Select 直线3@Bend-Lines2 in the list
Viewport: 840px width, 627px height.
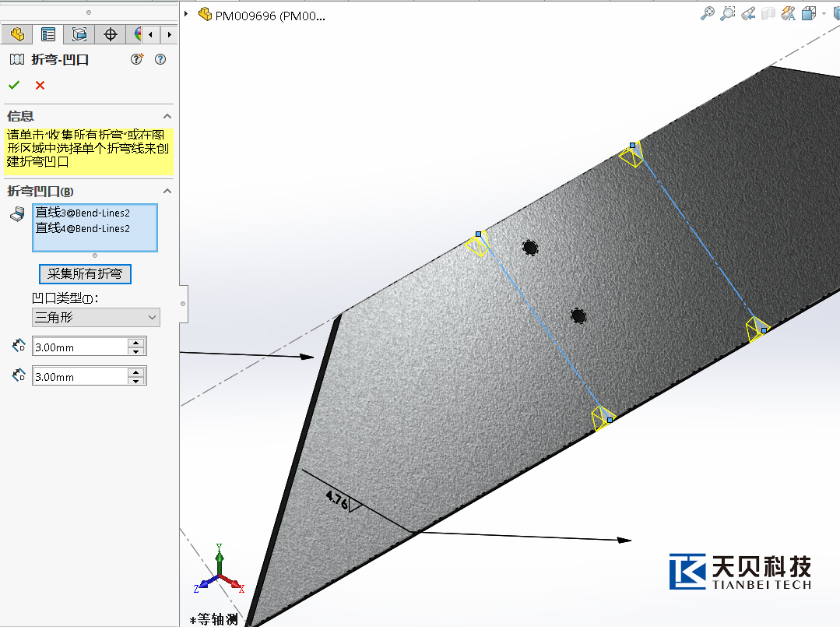(83, 213)
